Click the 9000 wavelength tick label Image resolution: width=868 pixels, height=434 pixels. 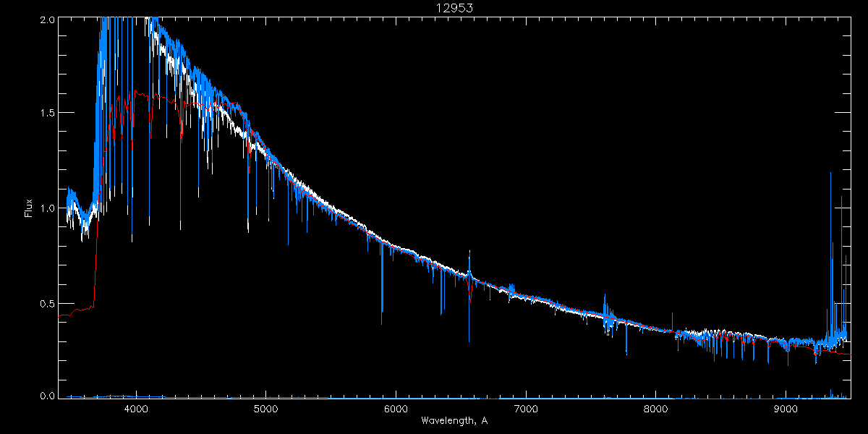click(x=786, y=408)
